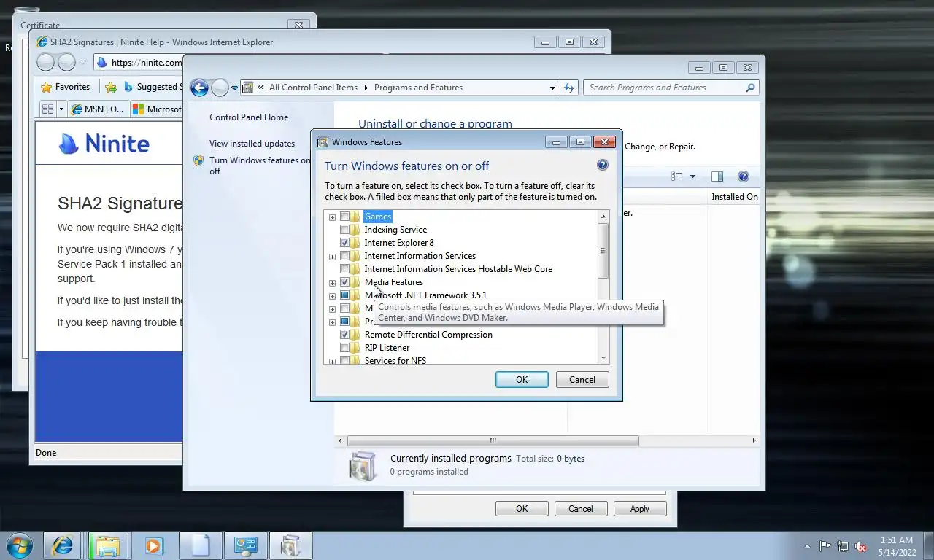Click the Games folder icon

[x=355, y=217]
